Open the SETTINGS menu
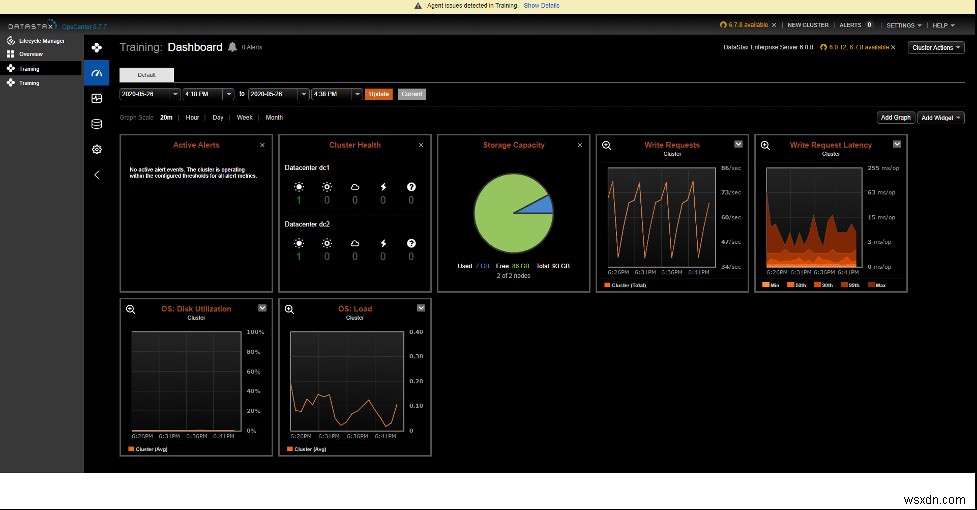 coord(903,25)
